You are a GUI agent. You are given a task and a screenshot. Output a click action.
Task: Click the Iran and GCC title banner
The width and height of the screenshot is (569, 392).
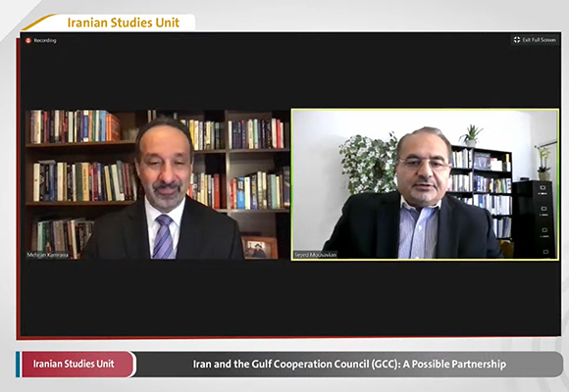tap(349, 364)
